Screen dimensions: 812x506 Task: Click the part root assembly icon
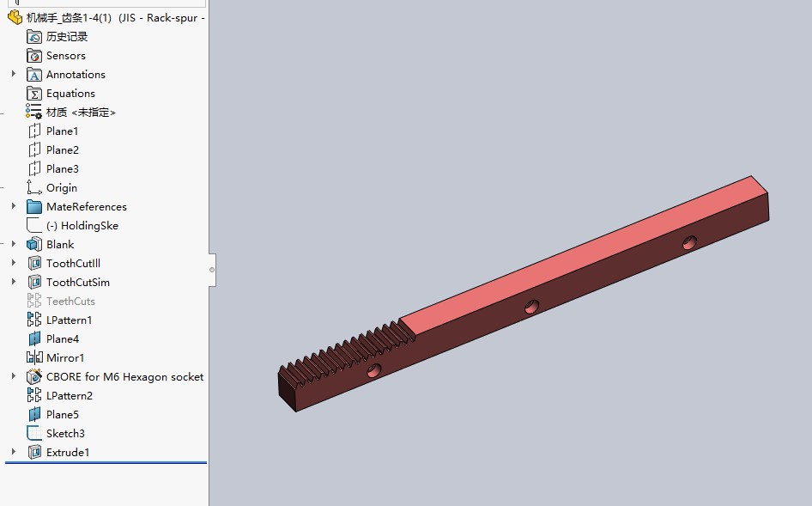point(15,18)
